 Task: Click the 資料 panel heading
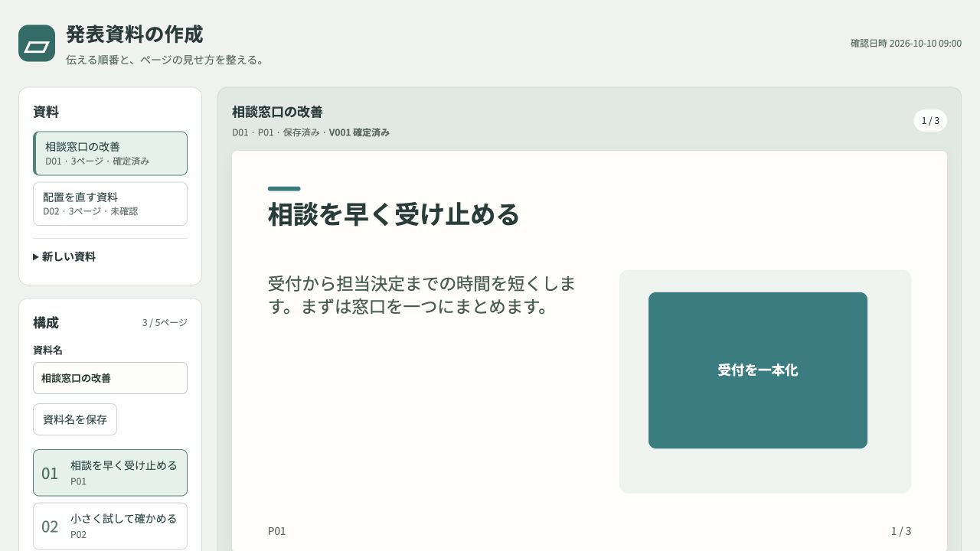pyautogui.click(x=46, y=112)
